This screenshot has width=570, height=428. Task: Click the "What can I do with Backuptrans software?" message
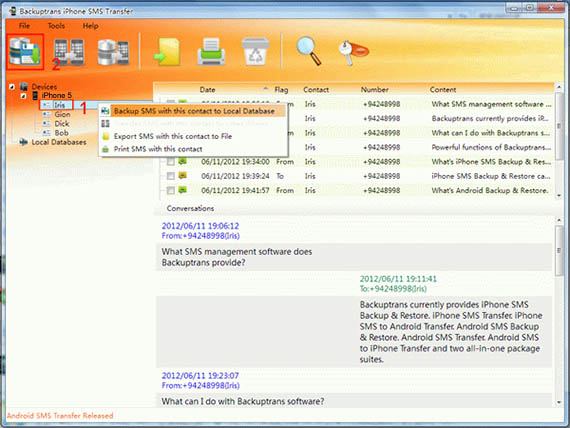[x=243, y=401]
